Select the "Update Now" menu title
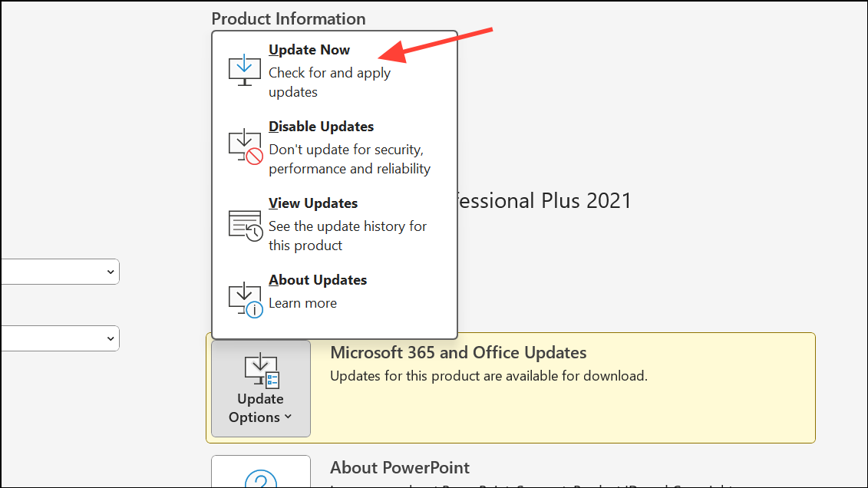This screenshot has width=868, height=488. (309, 50)
